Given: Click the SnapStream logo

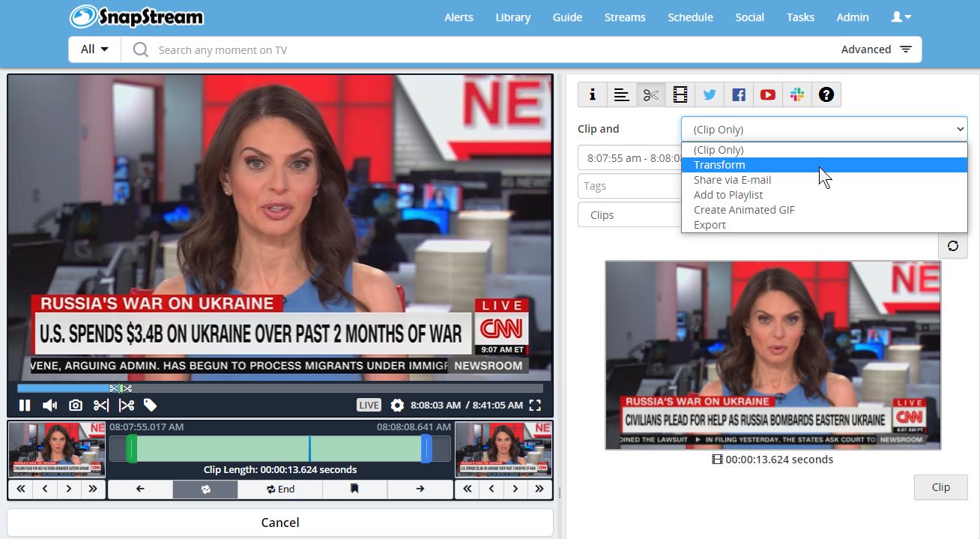Looking at the screenshot, I should [136, 16].
